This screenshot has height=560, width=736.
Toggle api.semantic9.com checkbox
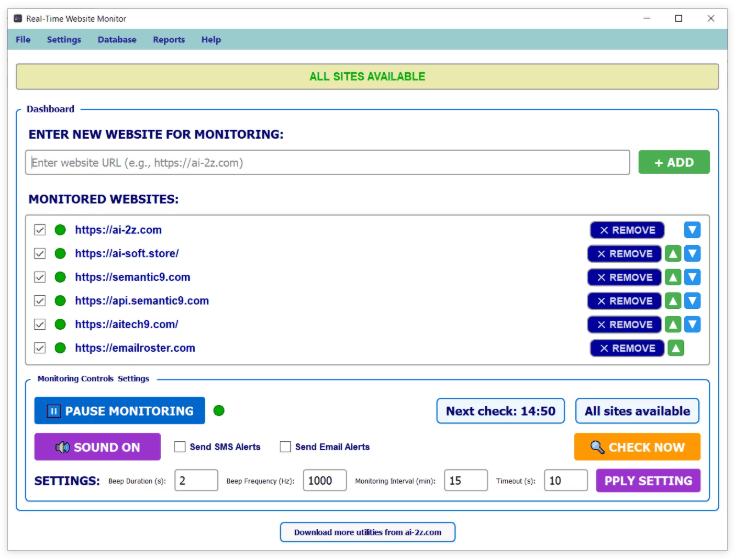40,300
